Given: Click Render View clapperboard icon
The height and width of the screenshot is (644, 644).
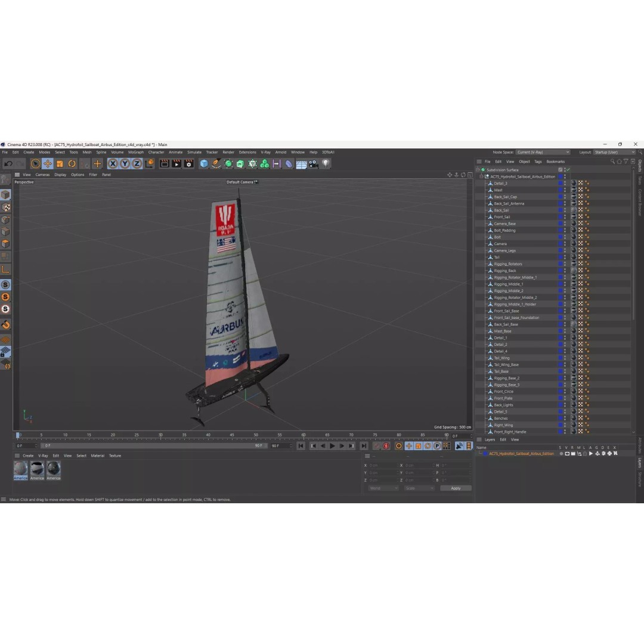Looking at the screenshot, I should [x=165, y=163].
